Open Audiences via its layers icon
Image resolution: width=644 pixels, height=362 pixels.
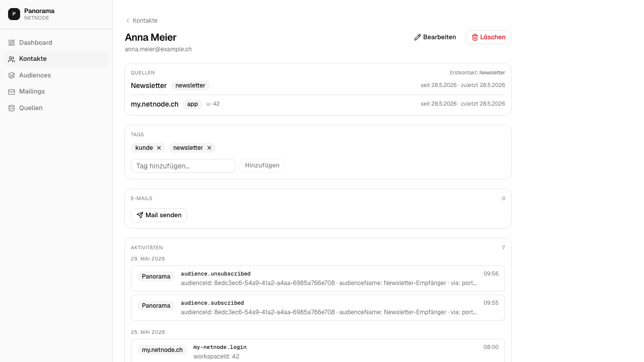pyautogui.click(x=12, y=75)
